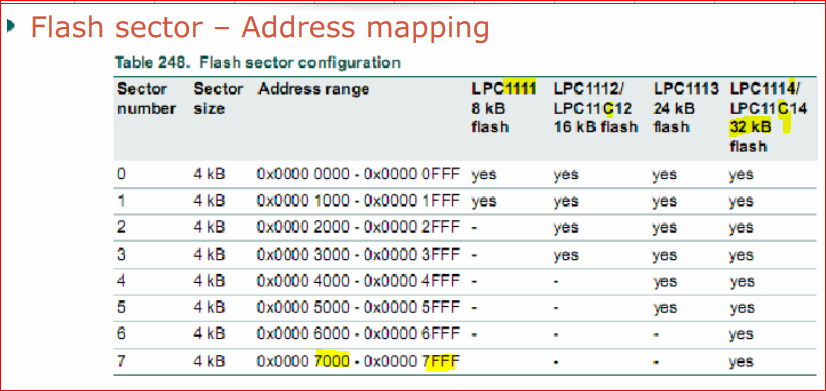Click 'yes' for LPC1112 in sector 1 row
826x391 pixels.
[x=566, y=202]
